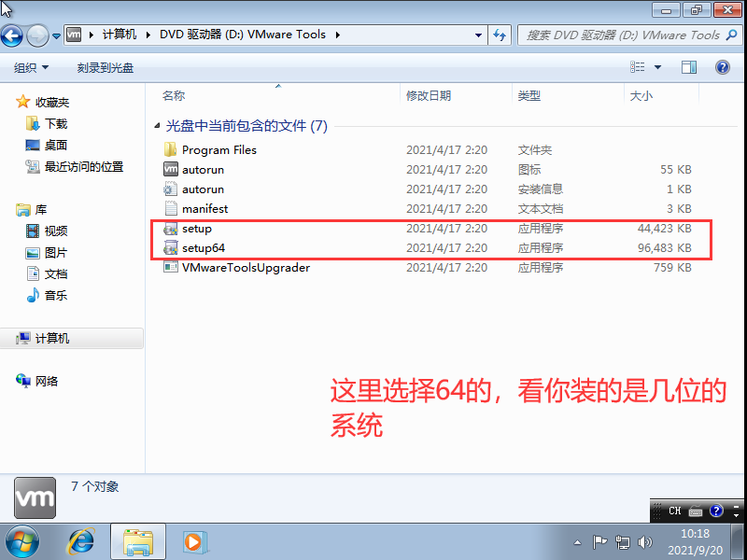Click the search magnifier icon

[732, 35]
